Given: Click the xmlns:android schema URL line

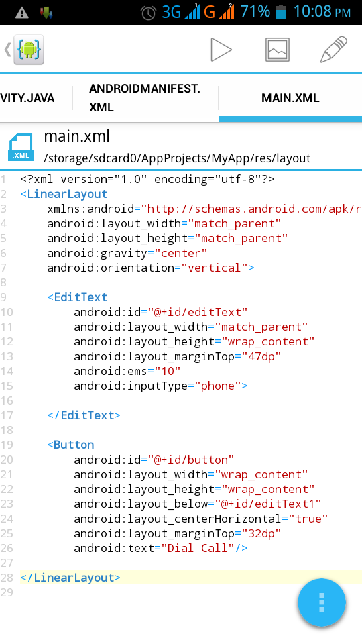Looking at the screenshot, I should point(204,209).
